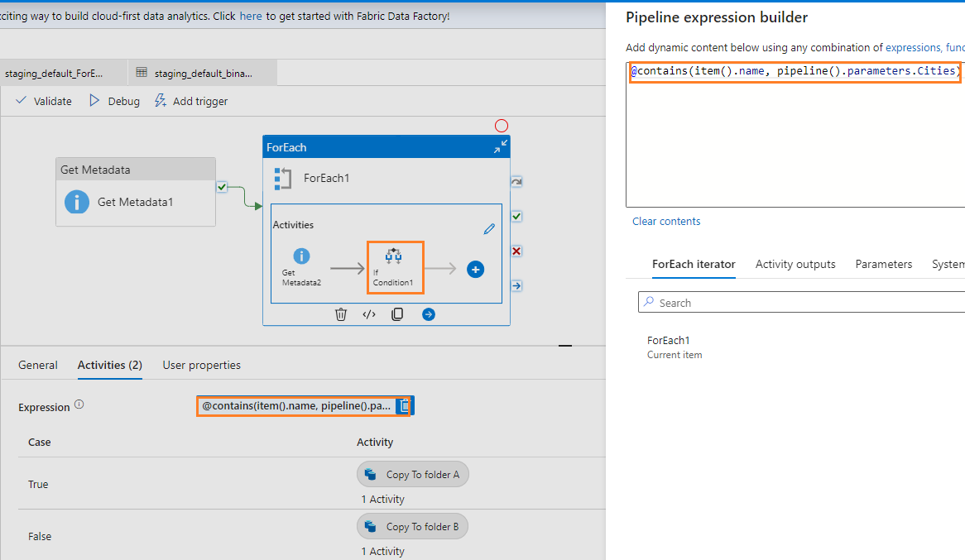Click the Upon Success connector of ForEach
965x560 pixels.
pyautogui.click(x=516, y=217)
